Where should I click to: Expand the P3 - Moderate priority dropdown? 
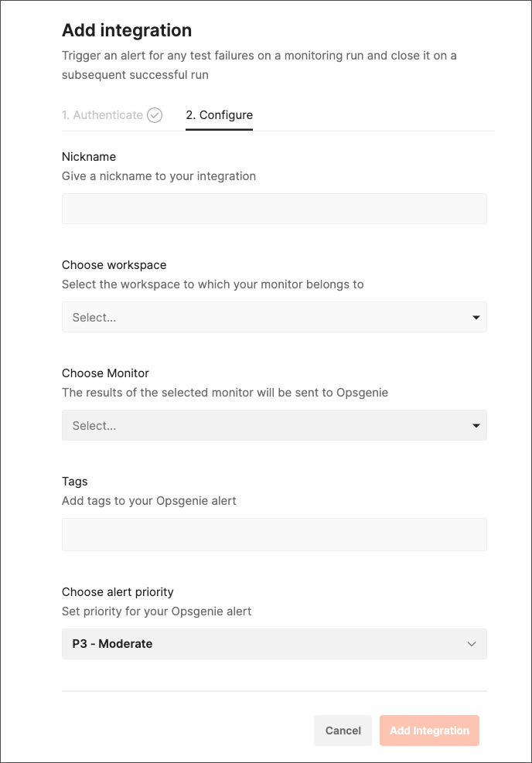pyautogui.click(x=274, y=644)
